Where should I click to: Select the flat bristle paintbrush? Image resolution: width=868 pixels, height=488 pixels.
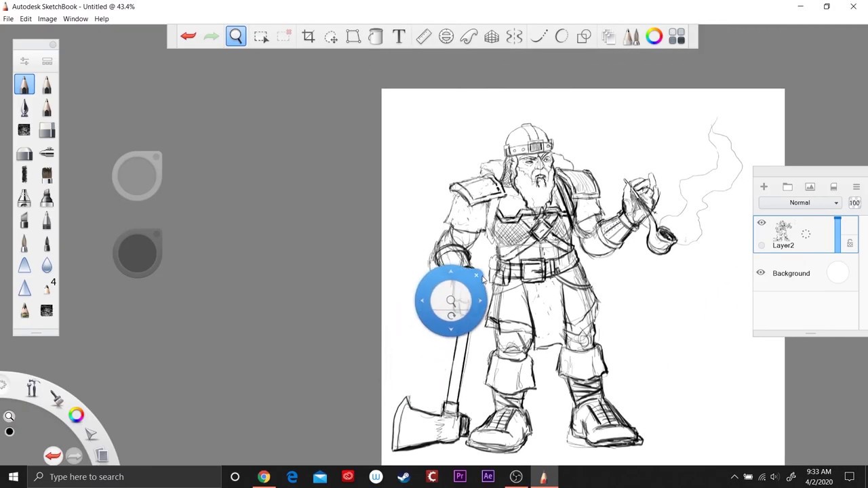[x=47, y=176]
